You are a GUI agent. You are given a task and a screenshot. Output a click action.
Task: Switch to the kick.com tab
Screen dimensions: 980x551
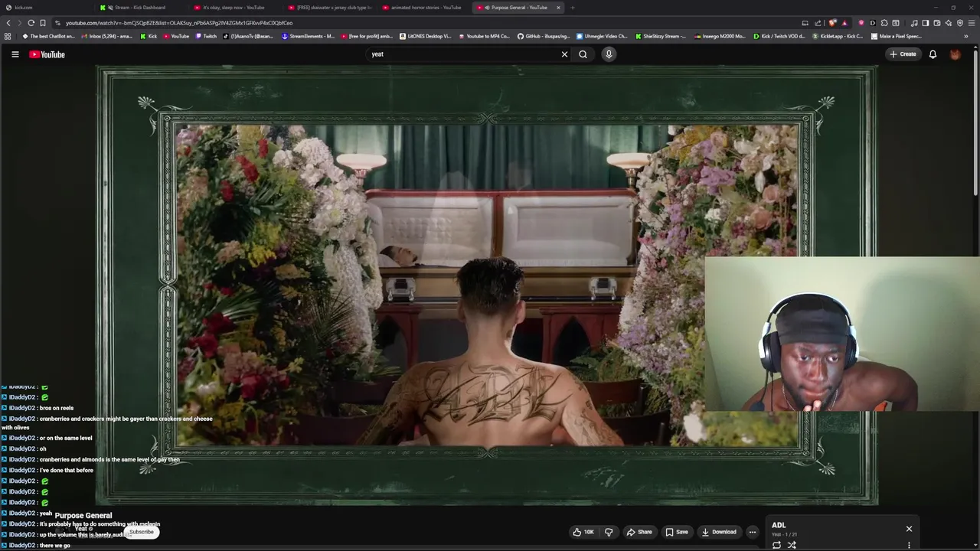tap(46, 8)
